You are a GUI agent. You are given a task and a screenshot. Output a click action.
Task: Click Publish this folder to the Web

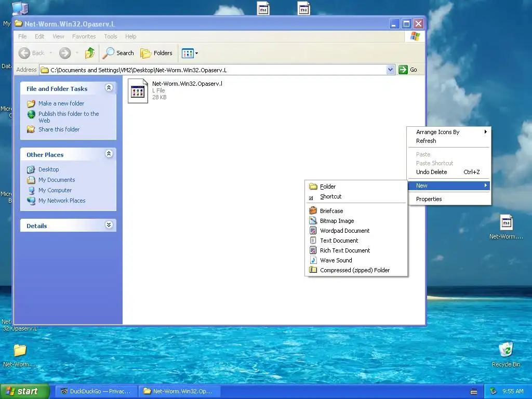click(x=69, y=117)
